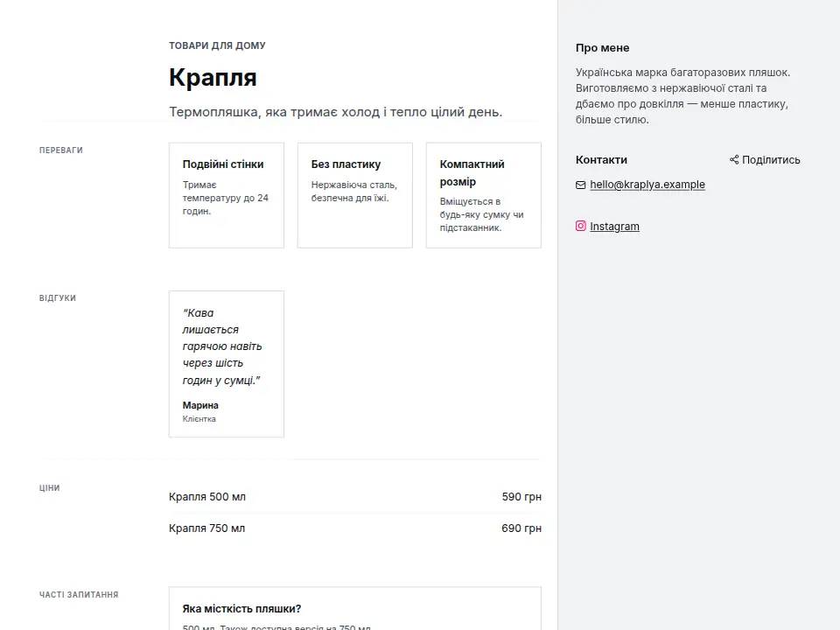
Task: Click the ТОВАРИ ДЛЯ ДОМУ category label
Action: click(217, 45)
